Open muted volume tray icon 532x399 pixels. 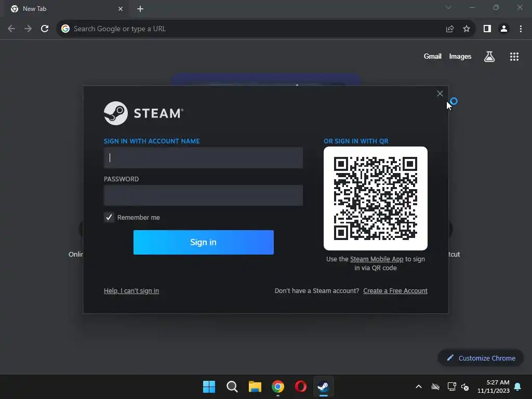[x=465, y=387]
